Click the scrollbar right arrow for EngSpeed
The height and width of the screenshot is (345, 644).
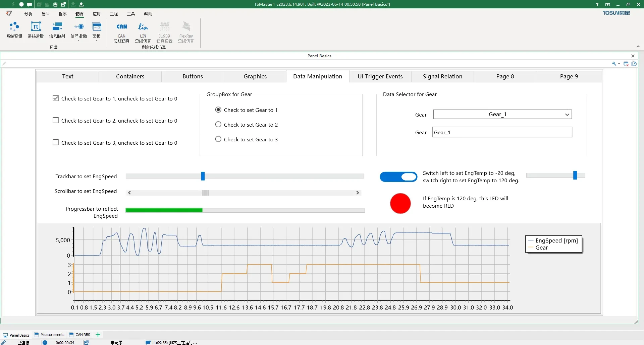click(358, 193)
